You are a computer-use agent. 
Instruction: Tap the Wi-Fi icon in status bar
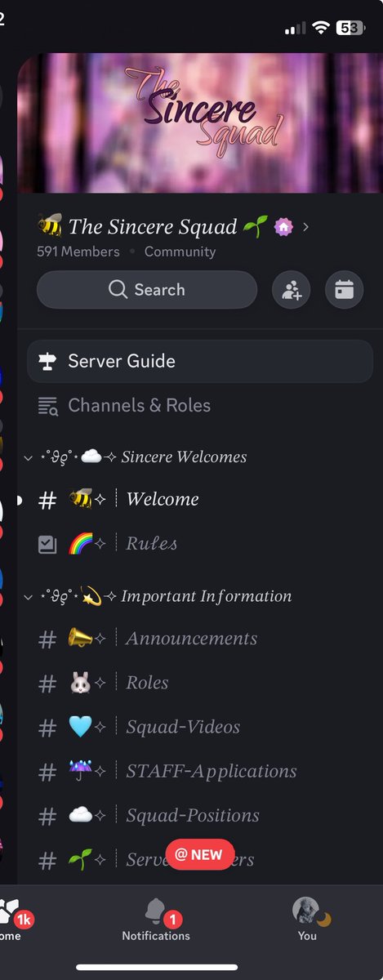pyautogui.click(x=321, y=28)
